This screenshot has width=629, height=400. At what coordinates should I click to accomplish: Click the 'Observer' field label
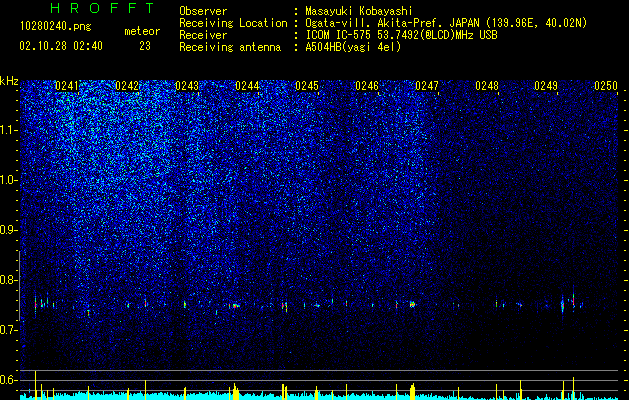coord(203,11)
